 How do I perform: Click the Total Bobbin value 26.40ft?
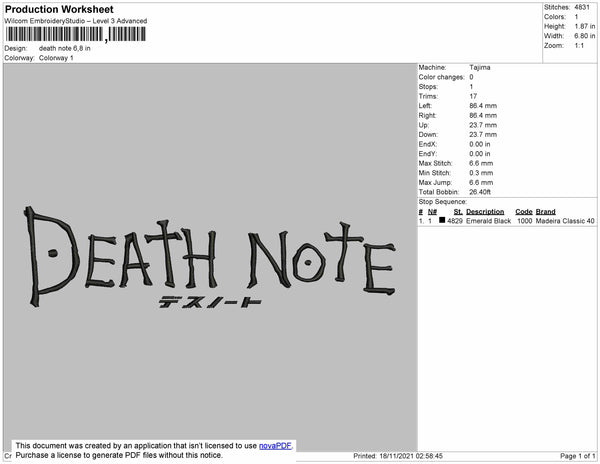coord(480,192)
